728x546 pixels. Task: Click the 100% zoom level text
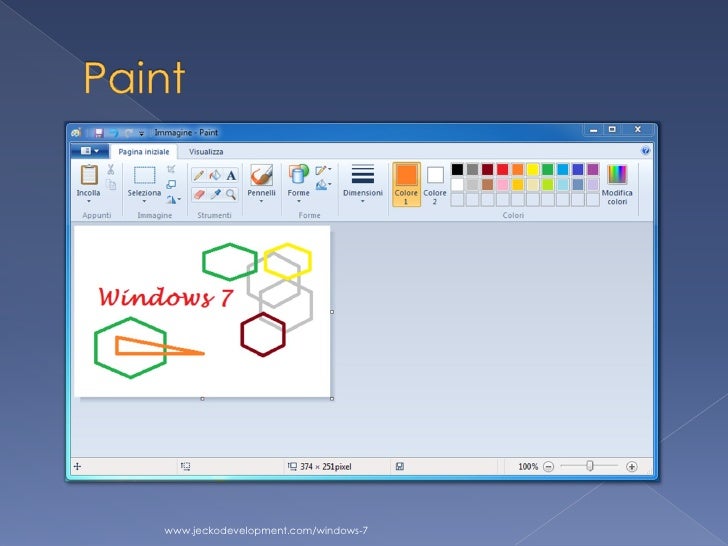point(528,467)
